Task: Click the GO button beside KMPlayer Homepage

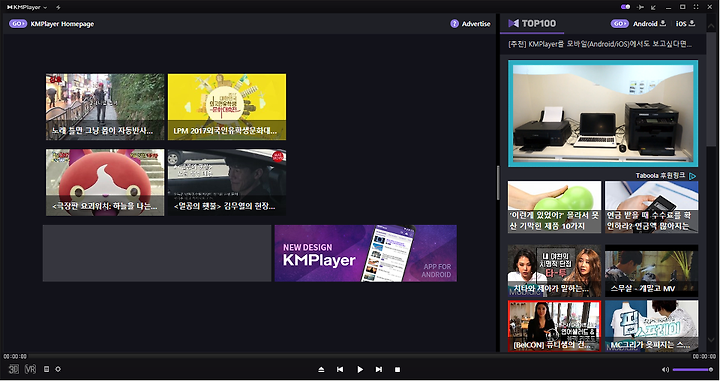Action: click(x=18, y=24)
